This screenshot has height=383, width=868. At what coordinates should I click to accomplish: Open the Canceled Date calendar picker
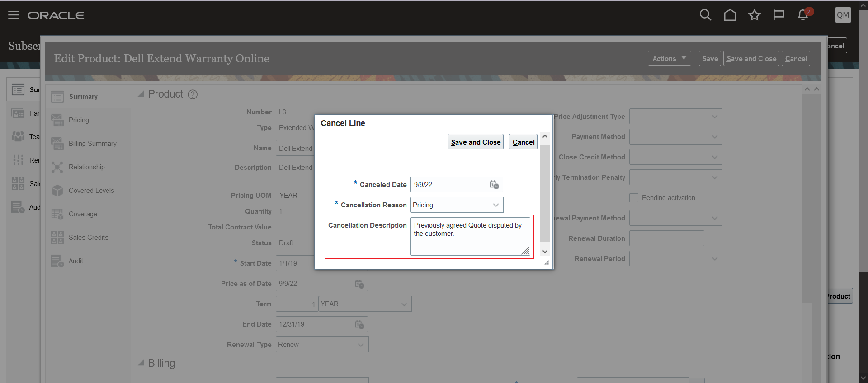(x=494, y=185)
